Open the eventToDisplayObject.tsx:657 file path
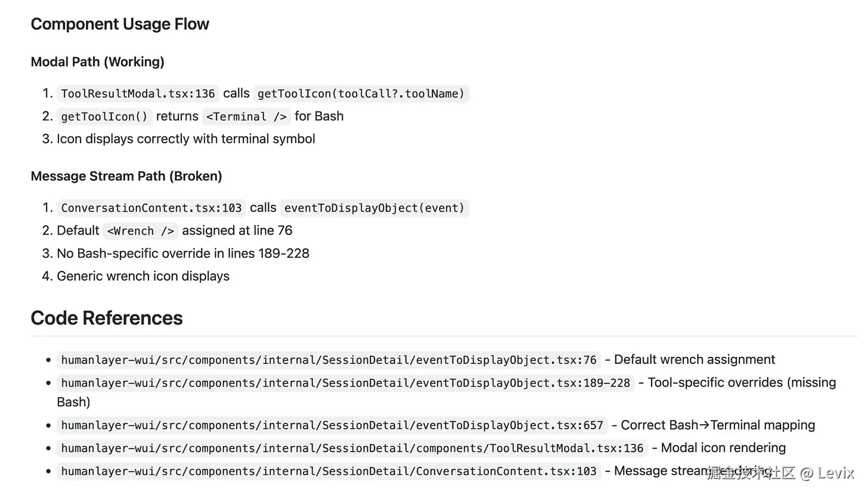The height and width of the screenshot is (495, 868). pos(332,425)
